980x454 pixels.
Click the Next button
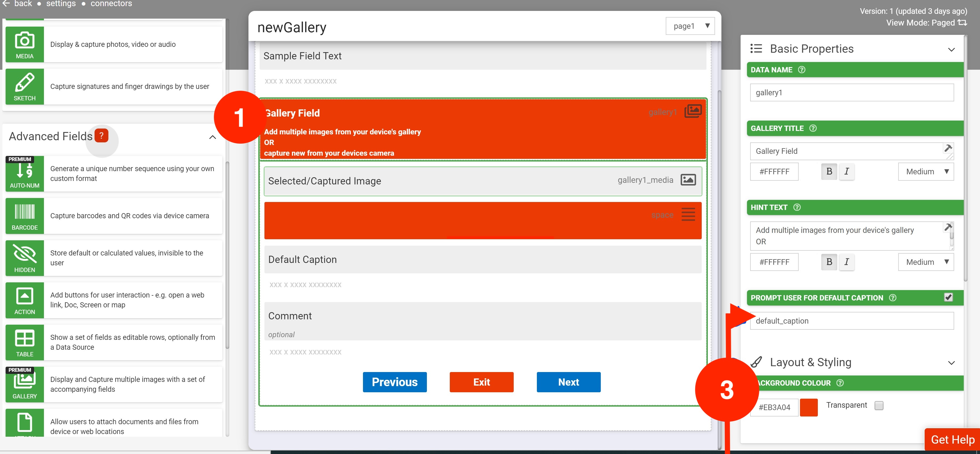[x=568, y=382]
